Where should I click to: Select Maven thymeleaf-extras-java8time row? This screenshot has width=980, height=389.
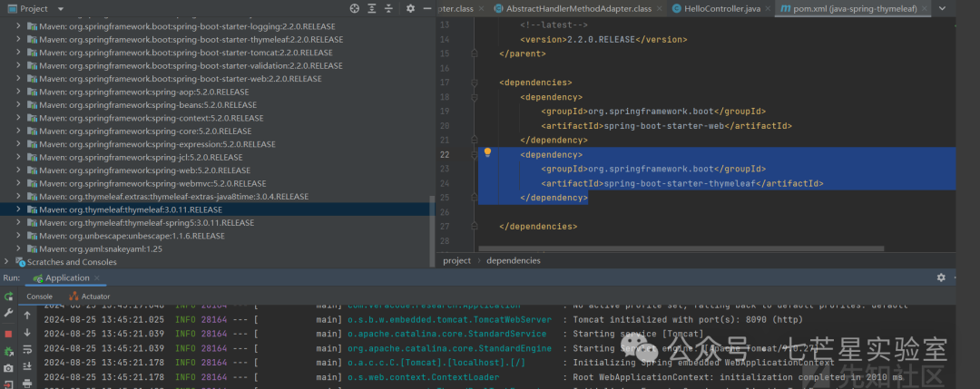(216, 197)
